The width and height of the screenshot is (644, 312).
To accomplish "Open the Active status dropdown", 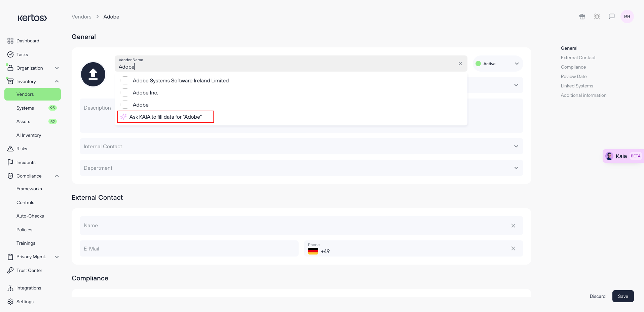I will click(498, 64).
